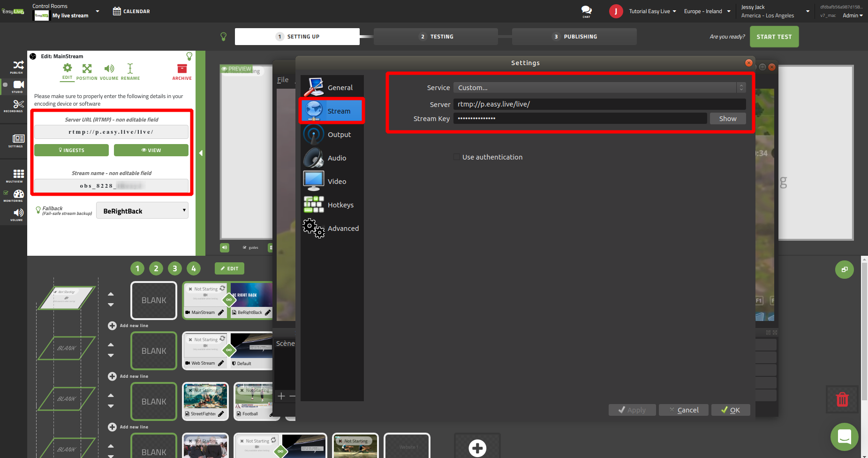Go to the Publishing step
868x458 pixels.
pyautogui.click(x=574, y=37)
